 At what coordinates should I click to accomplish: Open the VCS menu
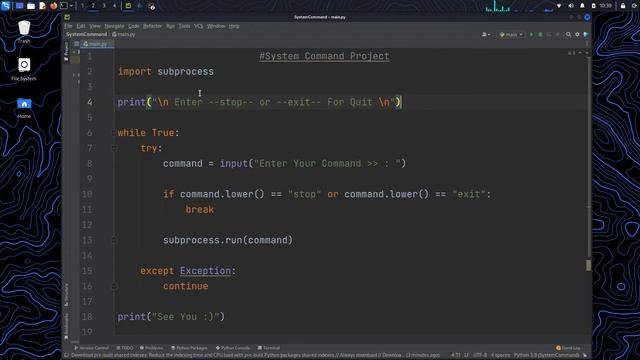[x=198, y=26]
